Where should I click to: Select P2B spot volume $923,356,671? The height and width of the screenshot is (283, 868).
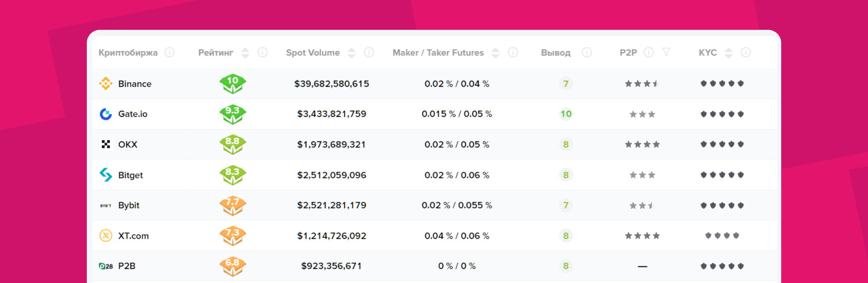[332, 266]
